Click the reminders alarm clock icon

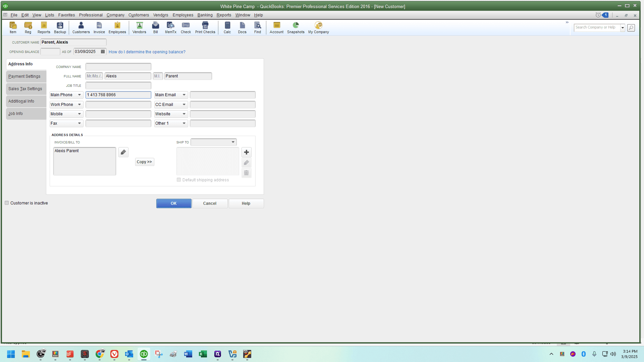pyautogui.click(x=598, y=15)
